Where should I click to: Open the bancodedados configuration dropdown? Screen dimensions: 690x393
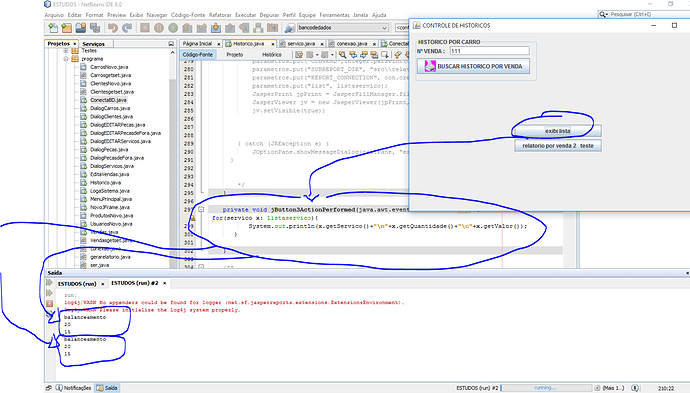tap(343, 28)
